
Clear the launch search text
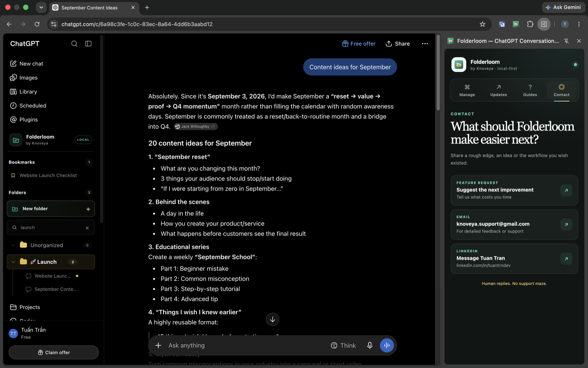pyautogui.click(x=87, y=228)
